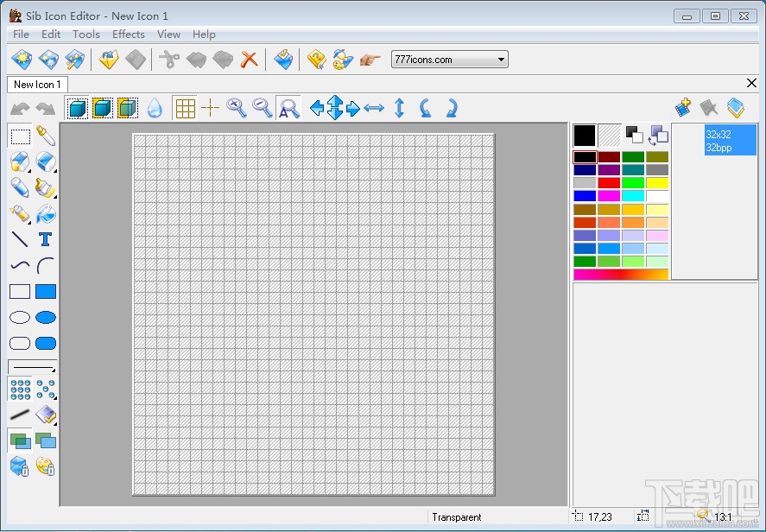Toggle the third transparent cube mode
Screen dimensions: 766x532
pos(128,108)
